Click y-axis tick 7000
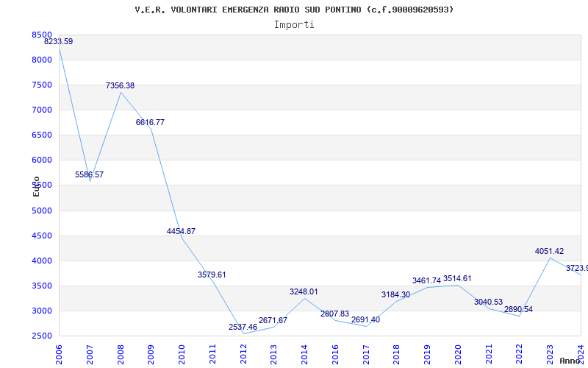The width and height of the screenshot is (588, 368). pos(42,110)
